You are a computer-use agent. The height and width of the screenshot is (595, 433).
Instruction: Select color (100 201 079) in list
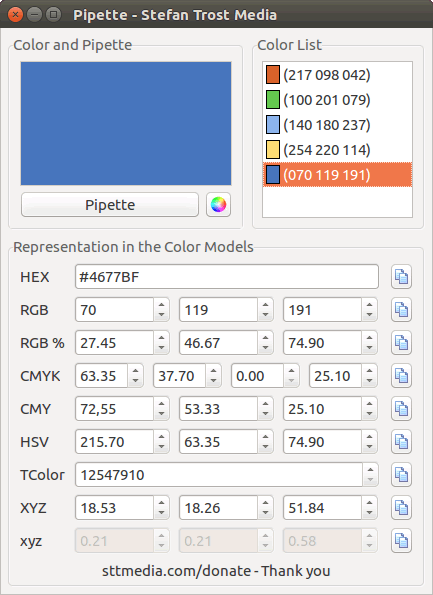click(x=337, y=100)
